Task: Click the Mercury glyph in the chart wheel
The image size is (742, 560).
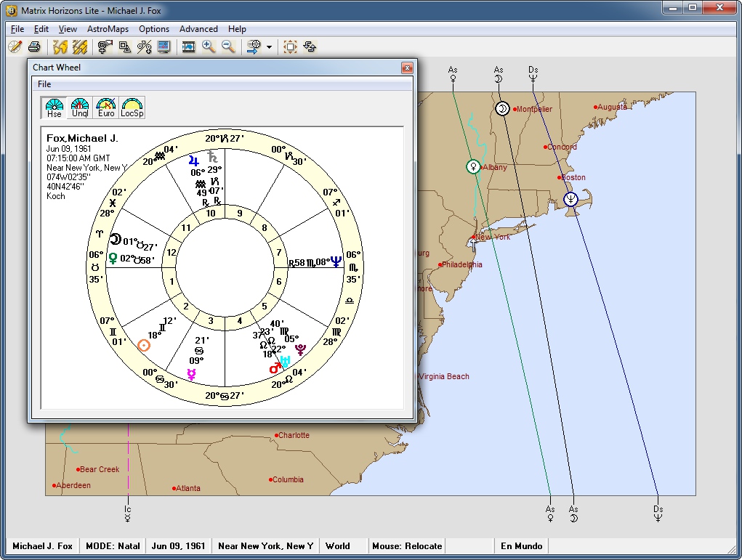Action: point(191,375)
